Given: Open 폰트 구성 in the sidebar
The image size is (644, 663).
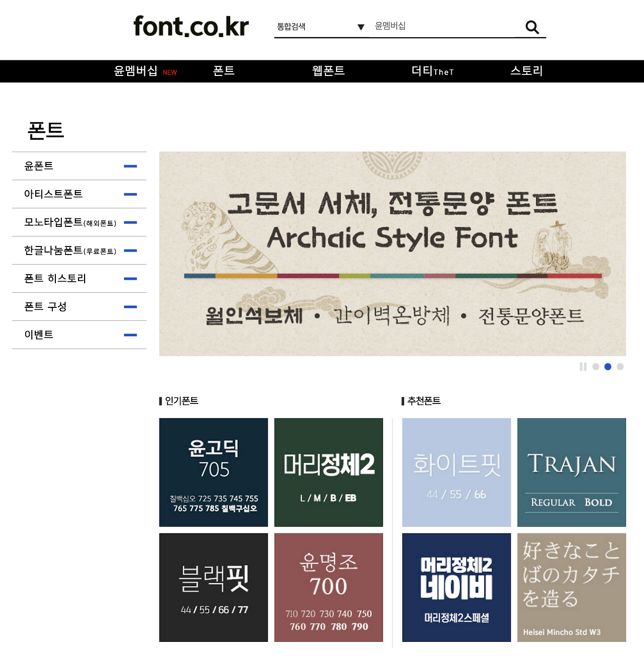Looking at the screenshot, I should [x=45, y=307].
